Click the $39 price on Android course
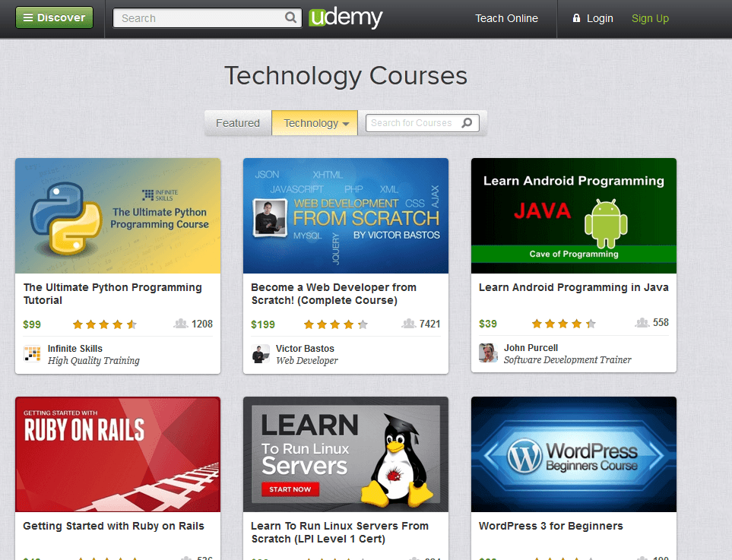 coord(488,324)
